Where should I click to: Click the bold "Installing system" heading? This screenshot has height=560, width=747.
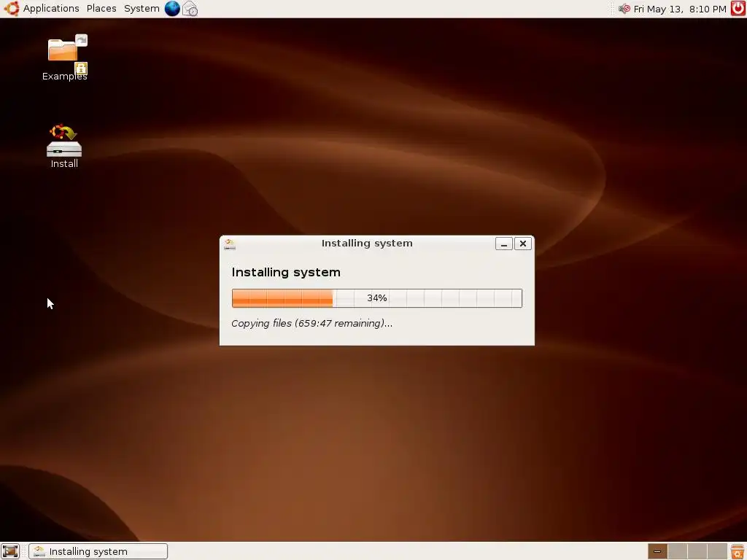pos(286,273)
